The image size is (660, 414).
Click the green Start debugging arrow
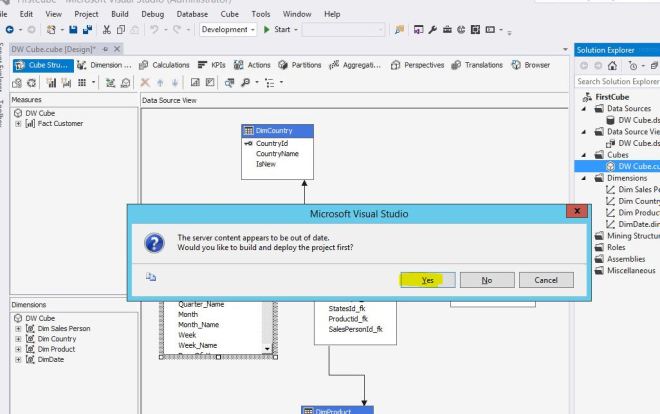pyautogui.click(x=265, y=30)
